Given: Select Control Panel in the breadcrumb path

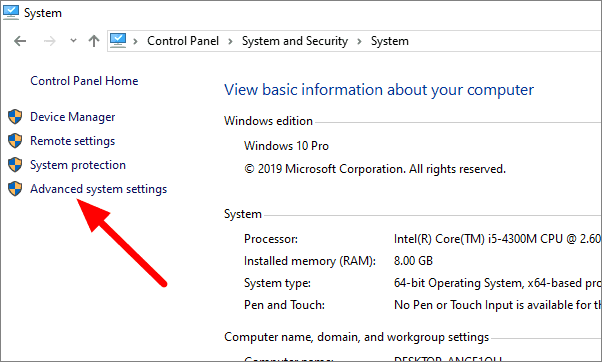Looking at the screenshot, I should click(x=183, y=41).
